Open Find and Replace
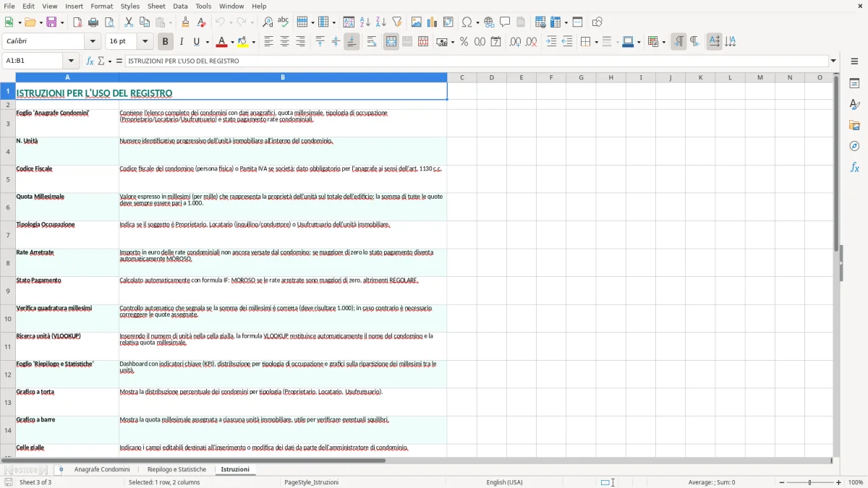The width and height of the screenshot is (868, 488). [x=268, y=22]
